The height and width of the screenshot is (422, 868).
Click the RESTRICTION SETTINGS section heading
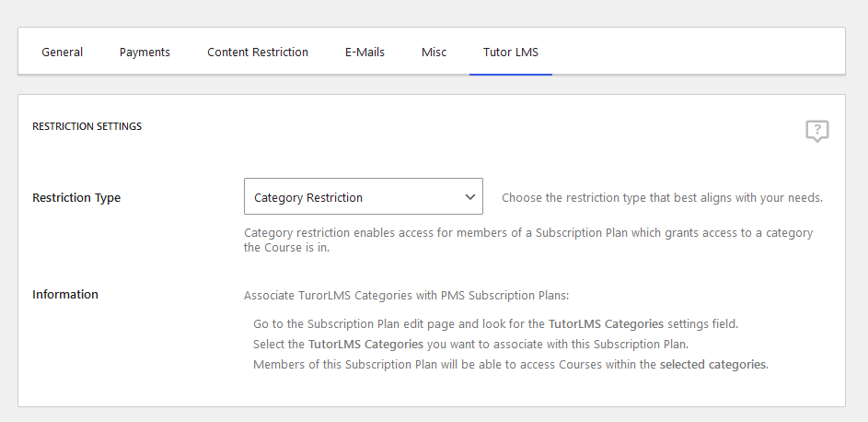87,126
